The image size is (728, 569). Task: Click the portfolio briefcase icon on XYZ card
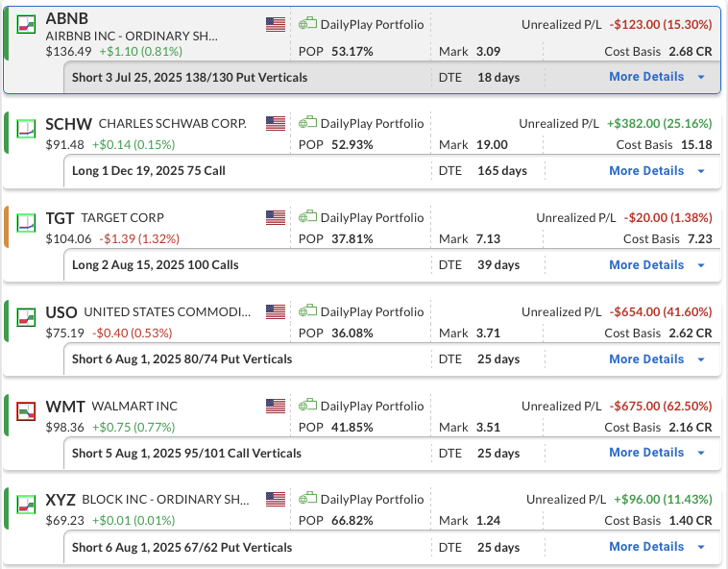[307, 499]
